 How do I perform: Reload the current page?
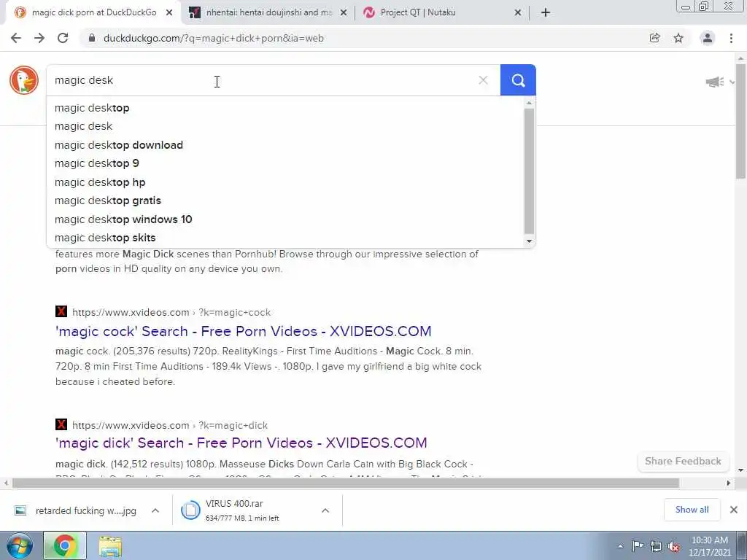tap(63, 38)
